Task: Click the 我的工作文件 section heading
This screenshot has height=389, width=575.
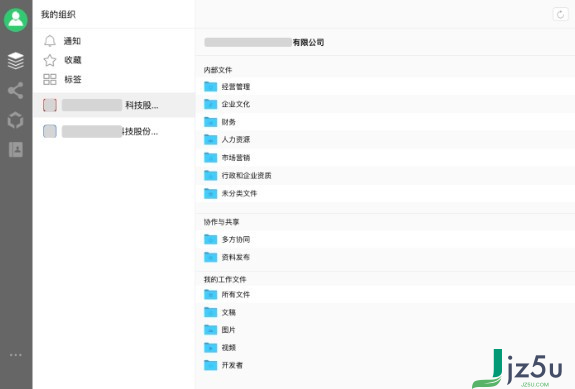Action: point(225,279)
